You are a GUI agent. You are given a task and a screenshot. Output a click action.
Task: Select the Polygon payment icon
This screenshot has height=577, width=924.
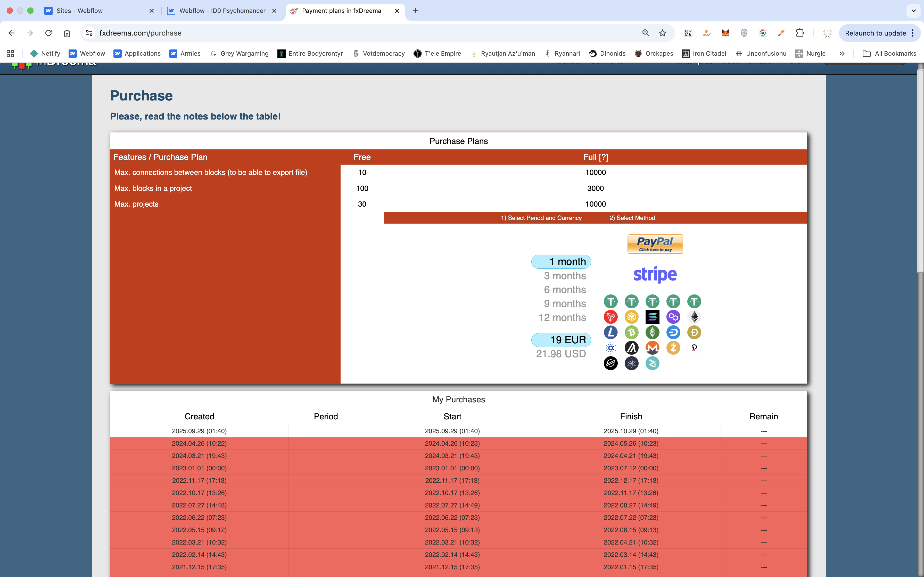click(x=673, y=317)
